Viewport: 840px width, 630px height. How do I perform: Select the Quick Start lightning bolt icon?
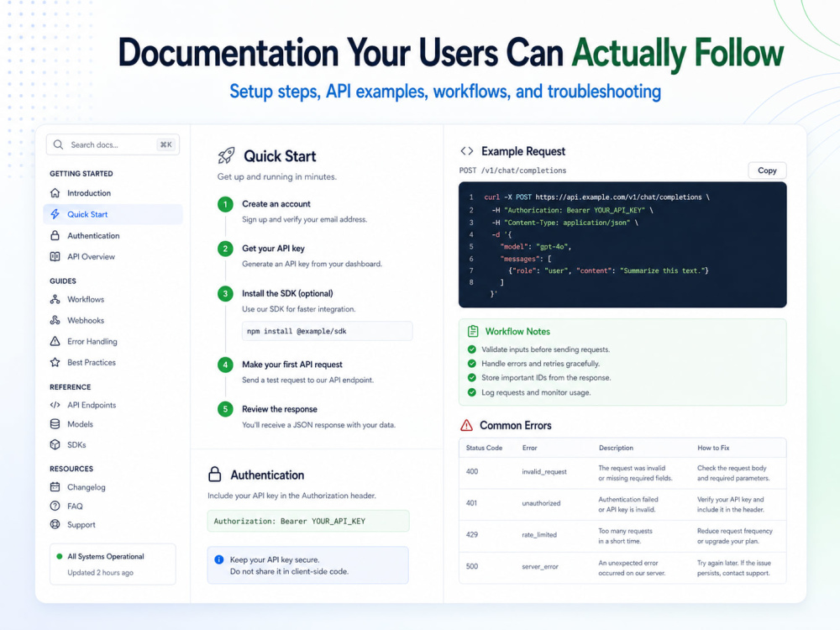pos(55,214)
